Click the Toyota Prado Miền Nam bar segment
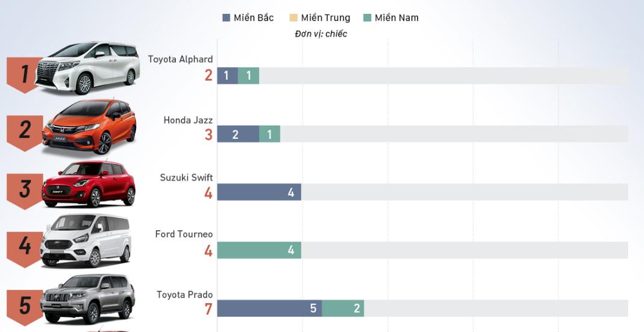This screenshot has width=644, height=332. (x=343, y=309)
